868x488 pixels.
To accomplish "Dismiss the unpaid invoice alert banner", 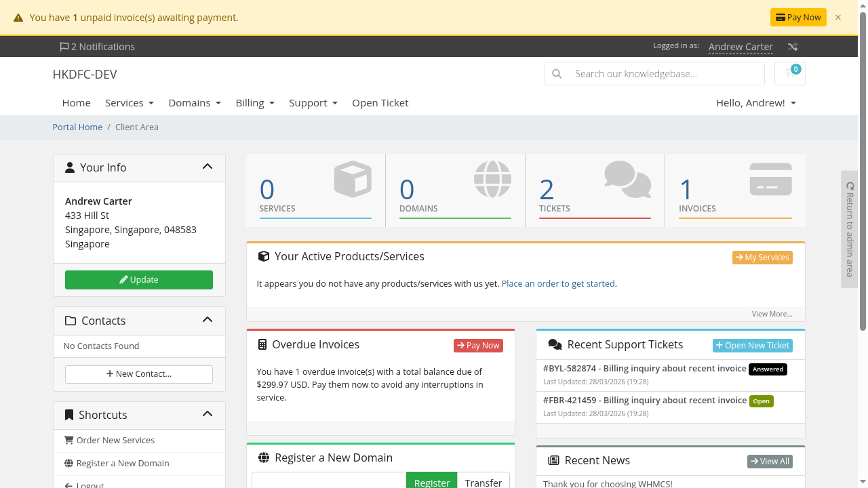I will 838,18.
